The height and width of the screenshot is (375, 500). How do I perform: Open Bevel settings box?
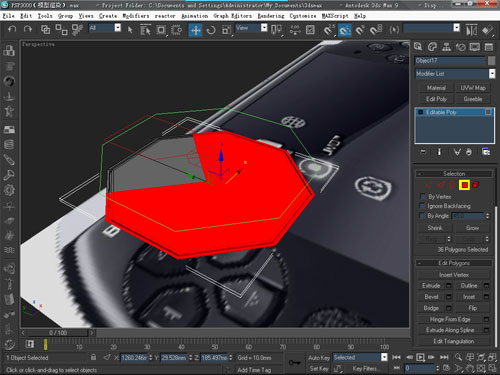pyautogui.click(x=449, y=297)
